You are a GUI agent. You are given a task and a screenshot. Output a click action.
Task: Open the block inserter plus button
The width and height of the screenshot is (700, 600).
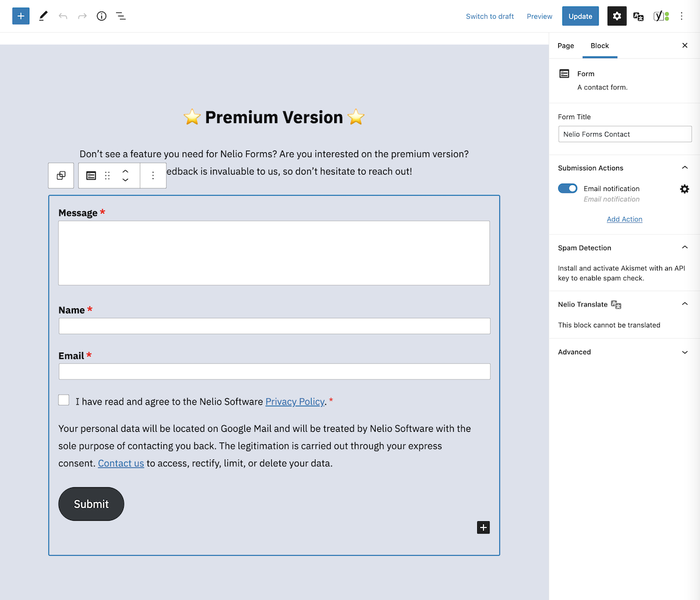point(21,16)
